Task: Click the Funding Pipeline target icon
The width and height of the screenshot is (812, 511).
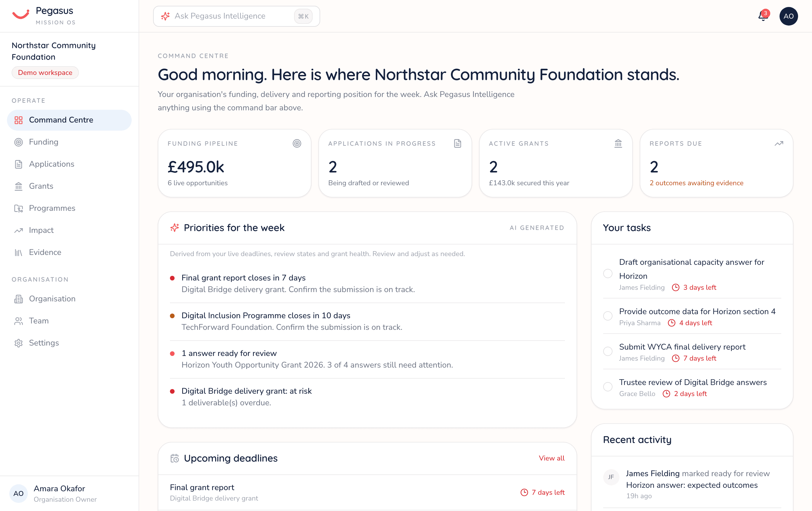Action: (297, 143)
